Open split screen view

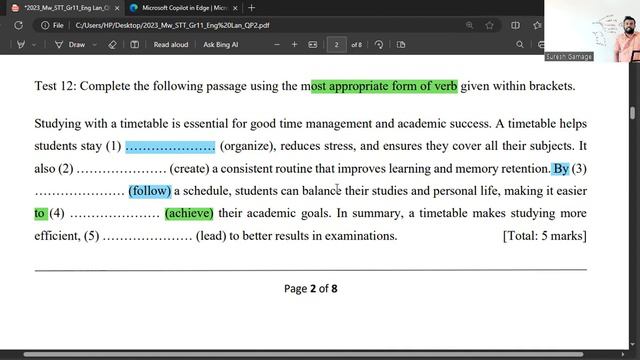pyautogui.click(x=516, y=25)
